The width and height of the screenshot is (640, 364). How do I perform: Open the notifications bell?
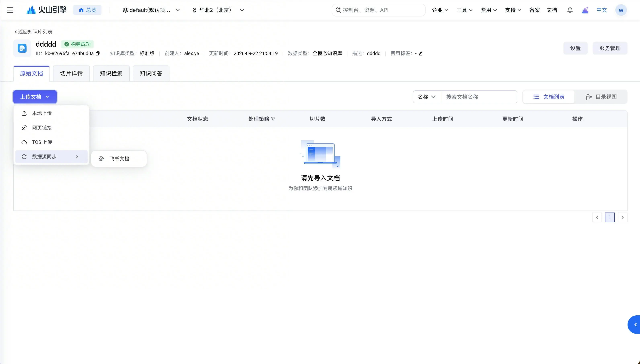click(x=570, y=10)
